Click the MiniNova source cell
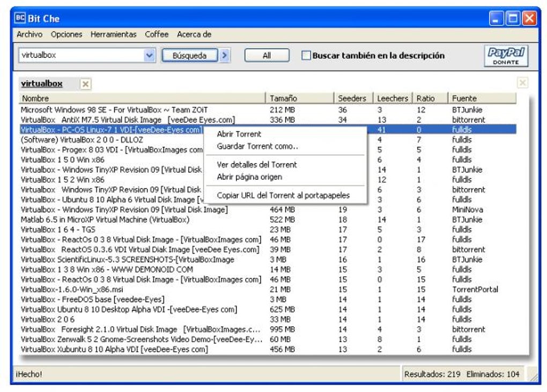The height and width of the screenshot is (392, 547). click(x=468, y=210)
